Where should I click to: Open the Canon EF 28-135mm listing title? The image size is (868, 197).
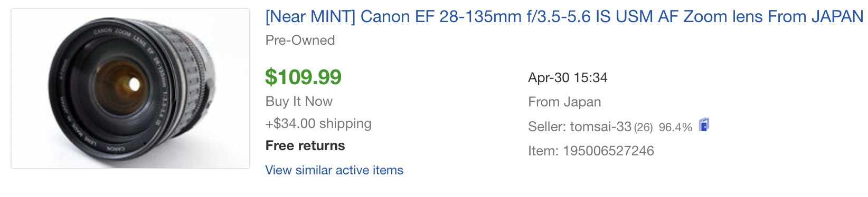564,17
